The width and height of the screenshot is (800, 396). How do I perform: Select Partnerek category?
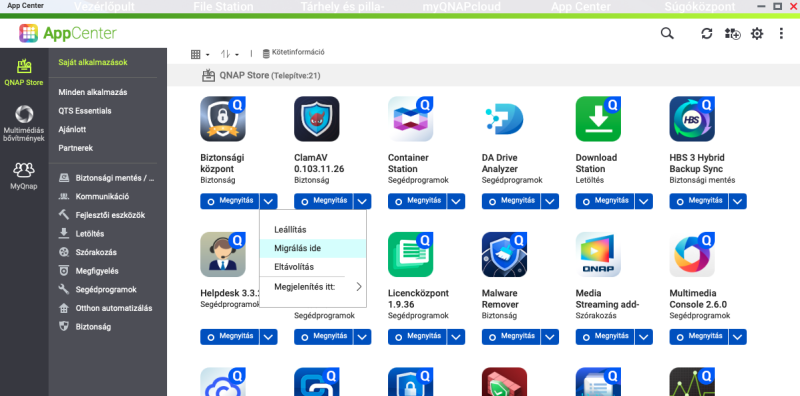point(76,148)
